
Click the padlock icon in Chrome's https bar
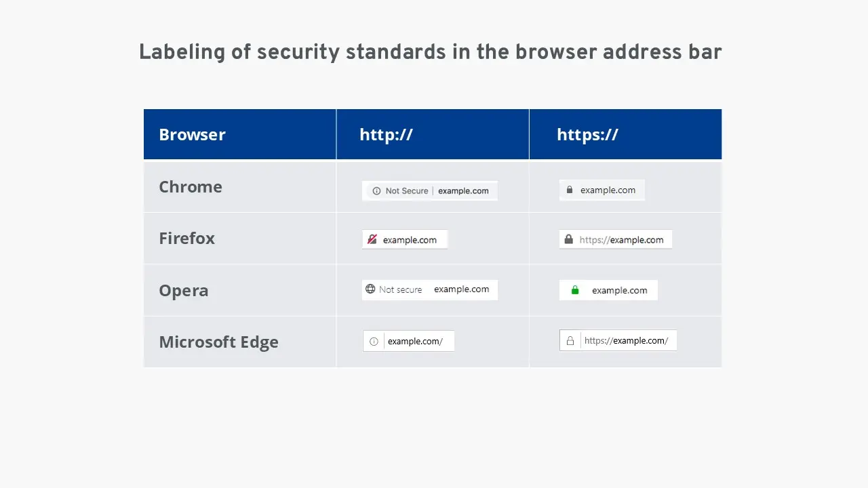(569, 190)
